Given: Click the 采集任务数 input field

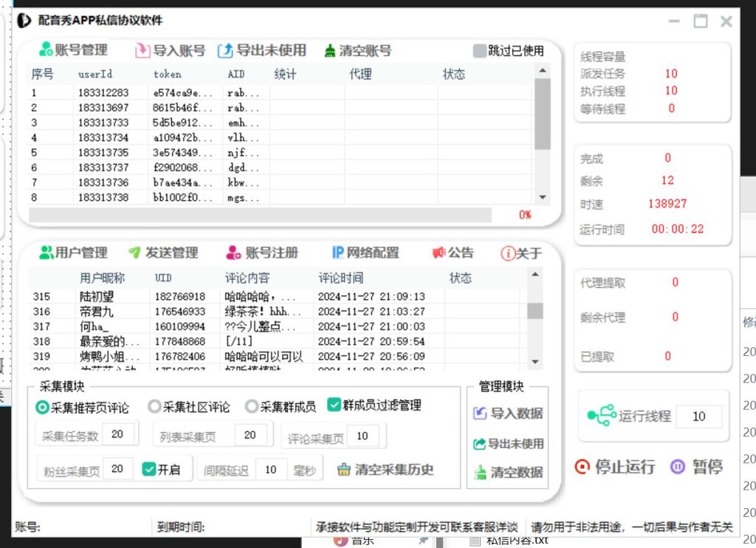Looking at the screenshot, I should pyautogui.click(x=118, y=434).
